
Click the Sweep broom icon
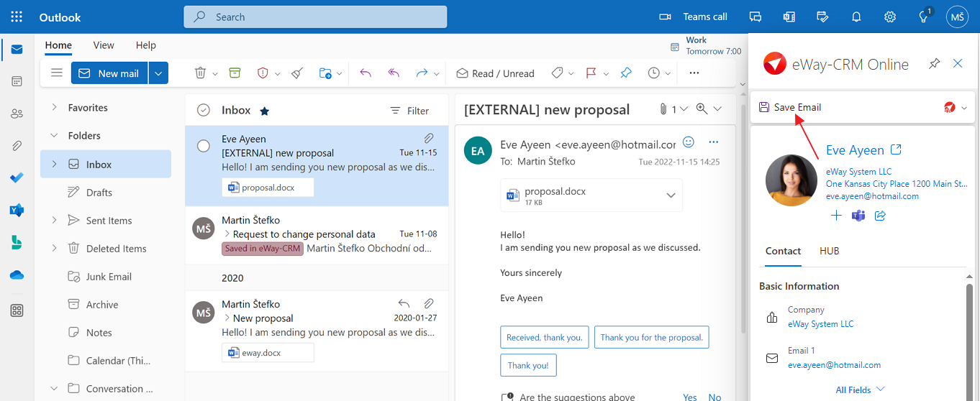click(296, 73)
